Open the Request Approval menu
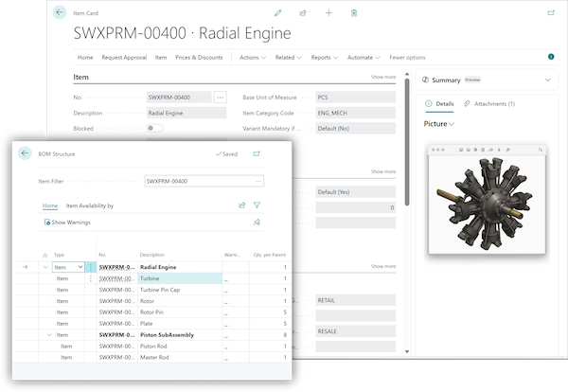Image resolution: width=568 pixels, height=392 pixels. click(124, 57)
